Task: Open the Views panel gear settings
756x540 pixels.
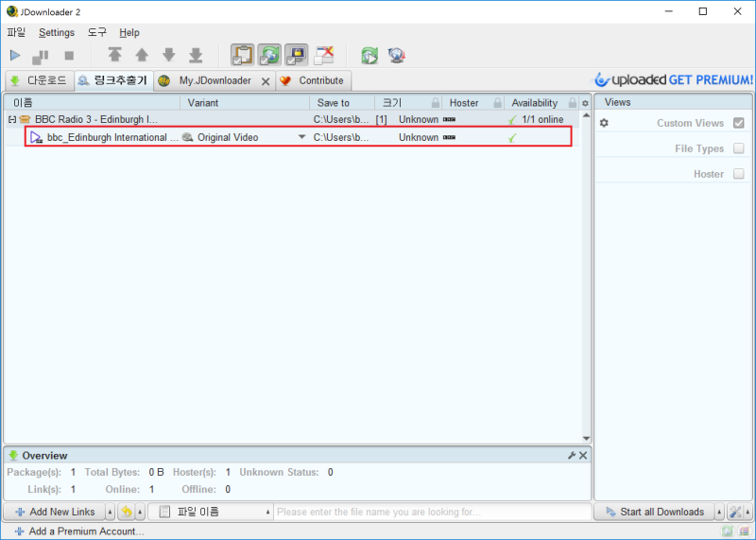Action: pos(604,123)
